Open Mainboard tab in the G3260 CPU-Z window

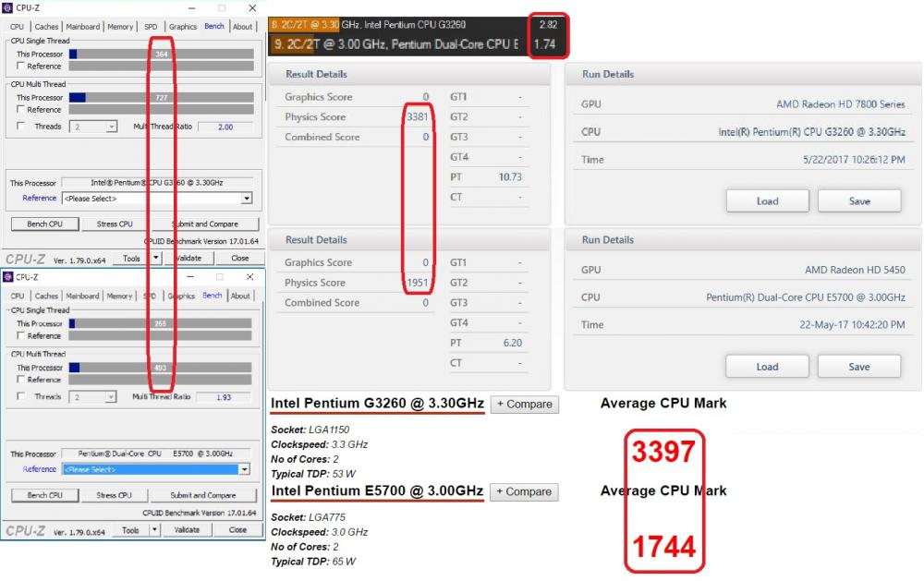82,27
